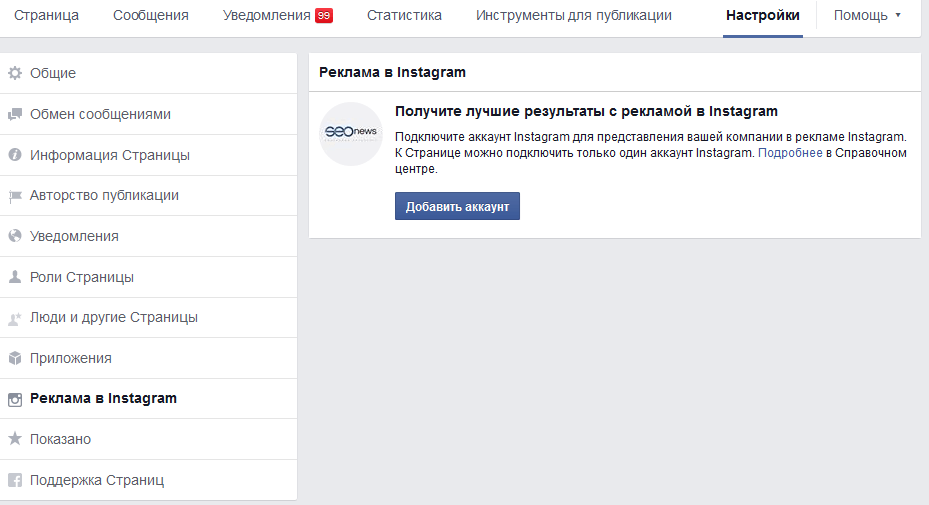Go to the Страница tab
929x505 pixels.
tap(46, 16)
